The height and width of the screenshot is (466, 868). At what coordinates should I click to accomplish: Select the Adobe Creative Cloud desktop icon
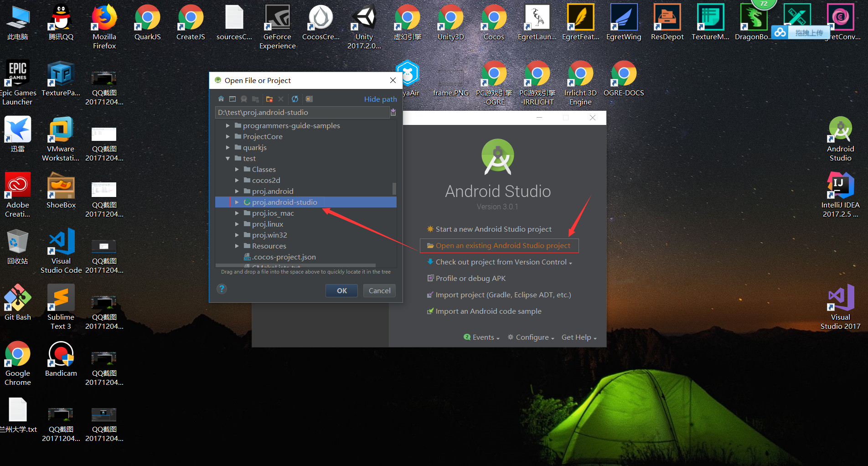coord(18,195)
